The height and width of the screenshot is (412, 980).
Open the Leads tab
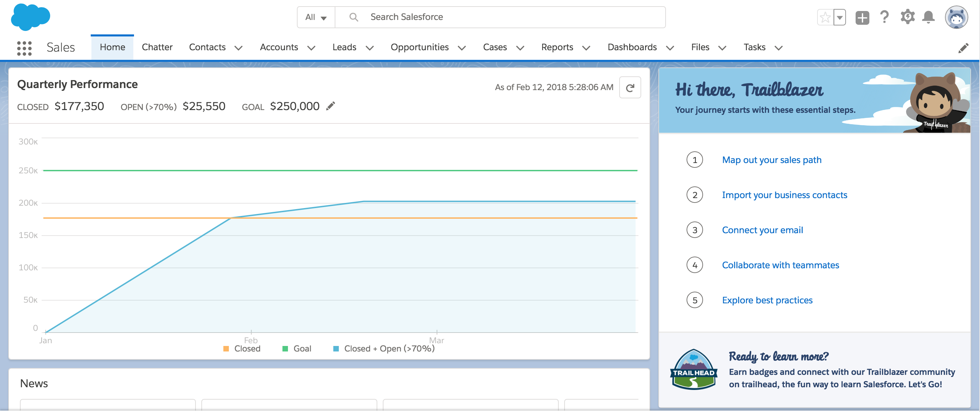click(x=344, y=47)
